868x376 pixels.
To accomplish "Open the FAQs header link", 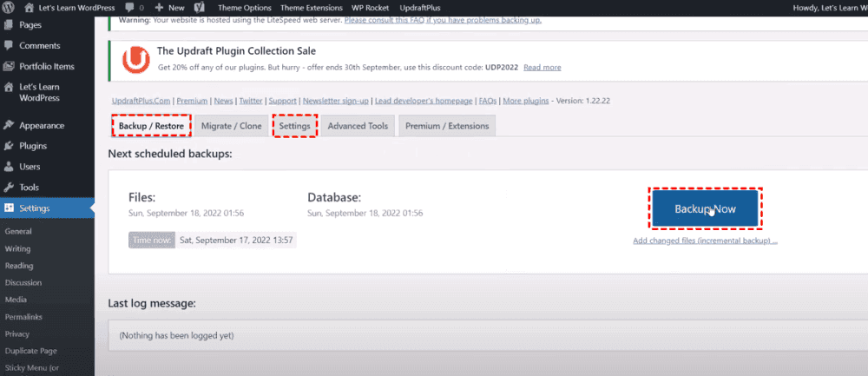I will point(488,101).
